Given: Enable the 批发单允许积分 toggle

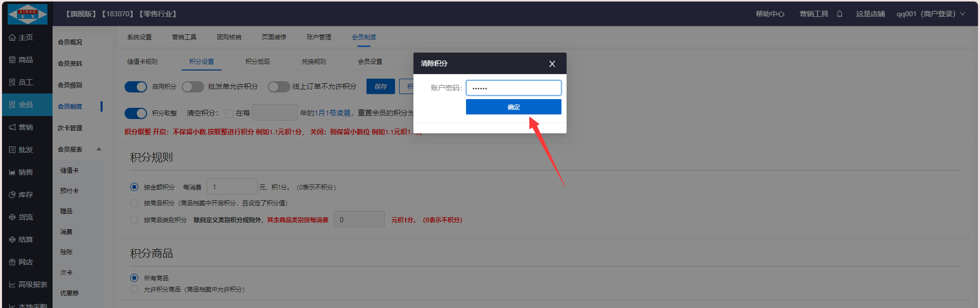Looking at the screenshot, I should click(x=193, y=87).
